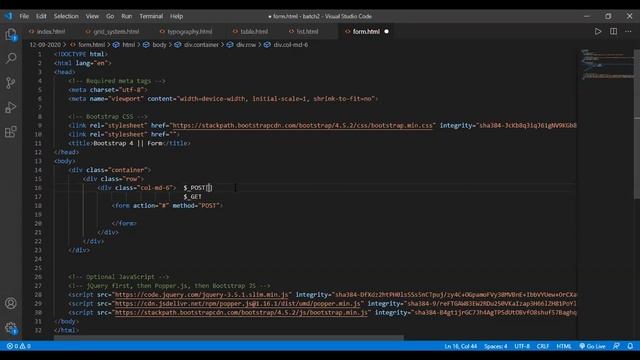This screenshot has width=640, height=360.
Task: Click line number 25 in gutter
Action: (x=38, y=268)
